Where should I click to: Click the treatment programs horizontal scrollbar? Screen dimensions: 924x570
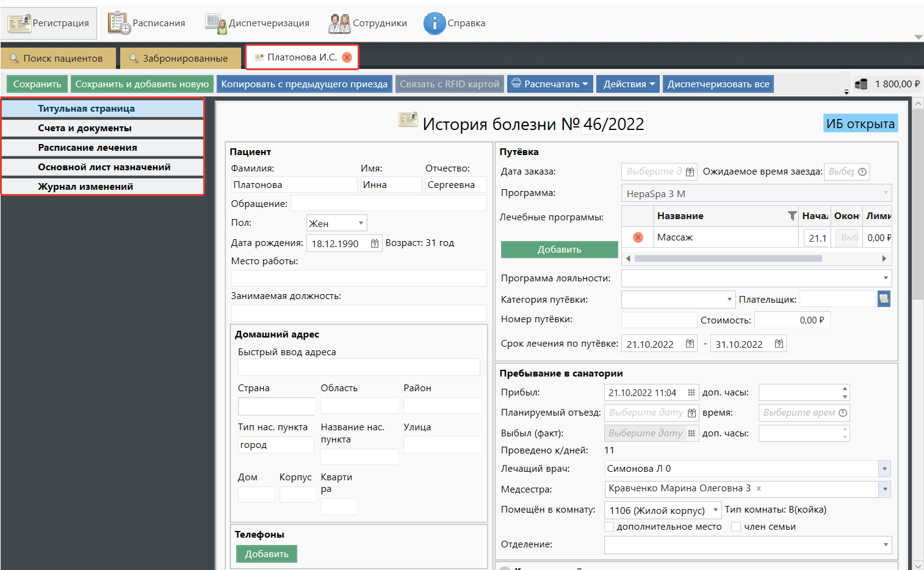click(x=727, y=259)
